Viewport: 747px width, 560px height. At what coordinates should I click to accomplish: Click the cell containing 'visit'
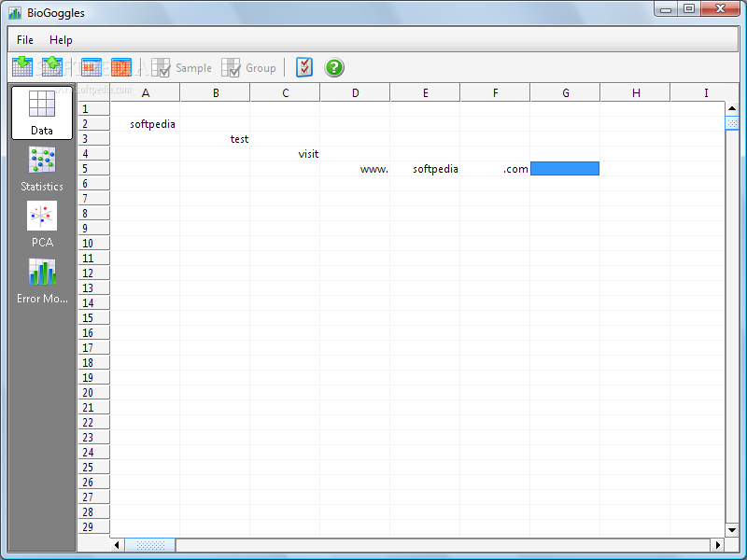(285, 154)
